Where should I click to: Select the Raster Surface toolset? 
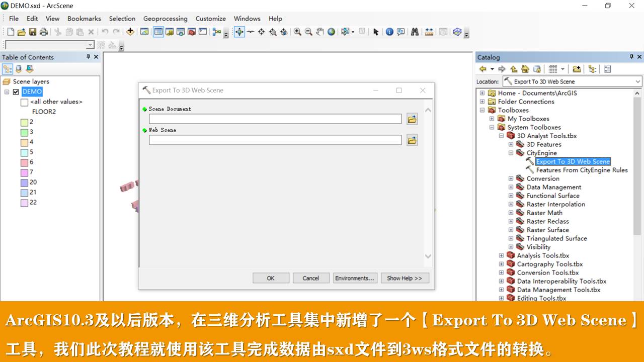point(547,230)
